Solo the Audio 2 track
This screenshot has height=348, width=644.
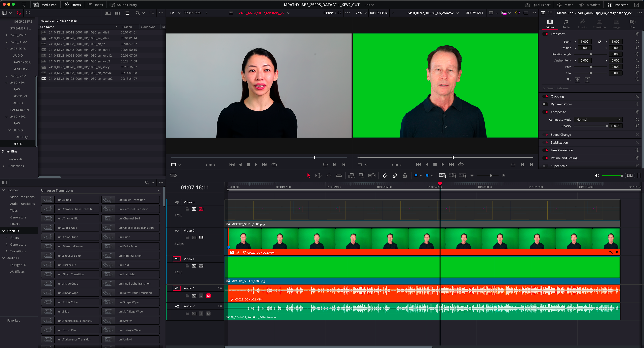(x=201, y=313)
